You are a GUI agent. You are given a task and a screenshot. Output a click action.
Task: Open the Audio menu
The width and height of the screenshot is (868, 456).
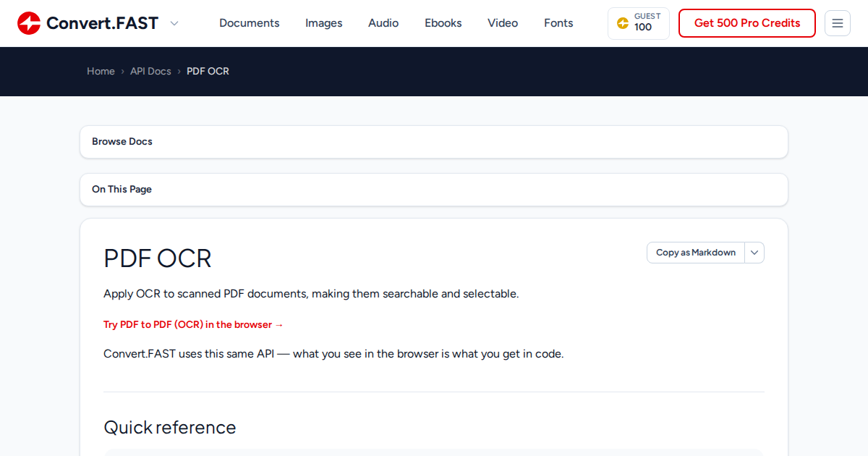pos(383,23)
